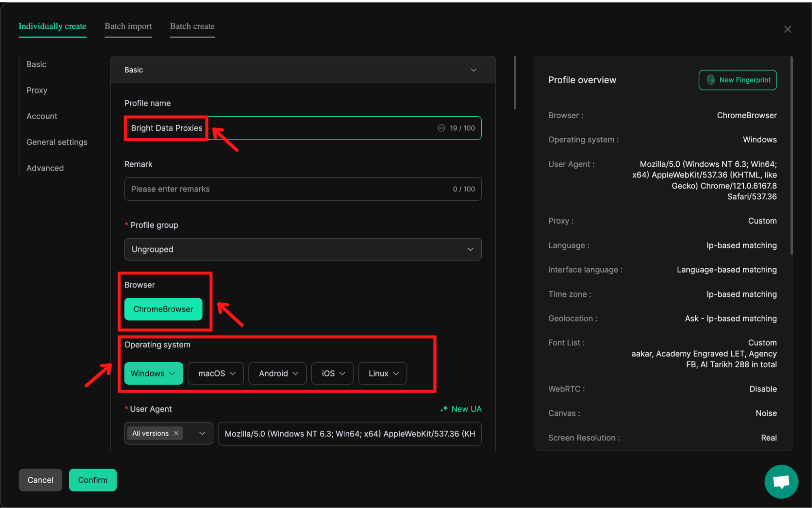Select Windows as the operating system

147,373
